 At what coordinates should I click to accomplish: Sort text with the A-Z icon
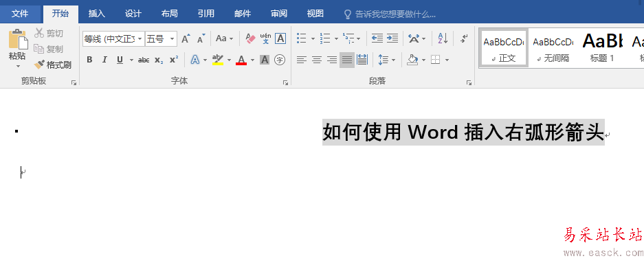coord(443,39)
